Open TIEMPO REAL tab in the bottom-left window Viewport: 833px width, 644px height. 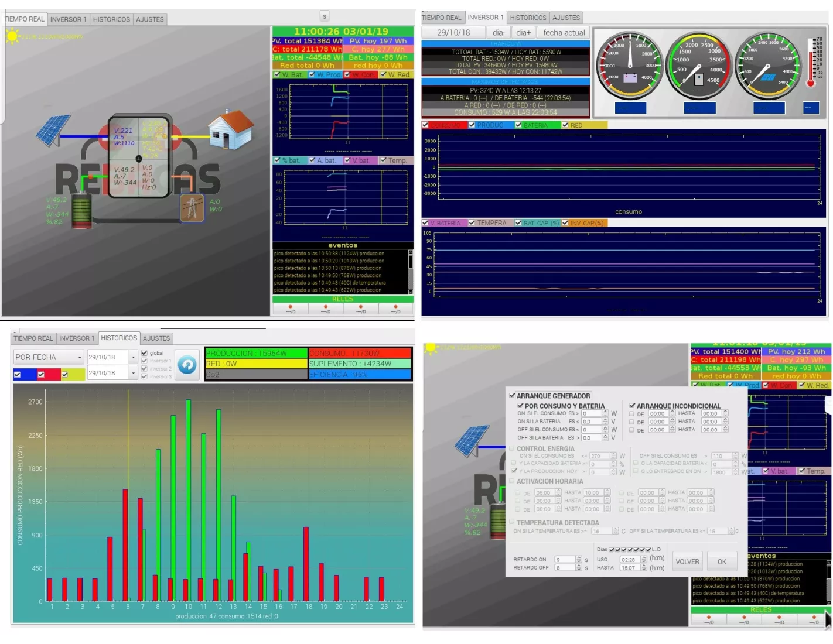click(33, 338)
